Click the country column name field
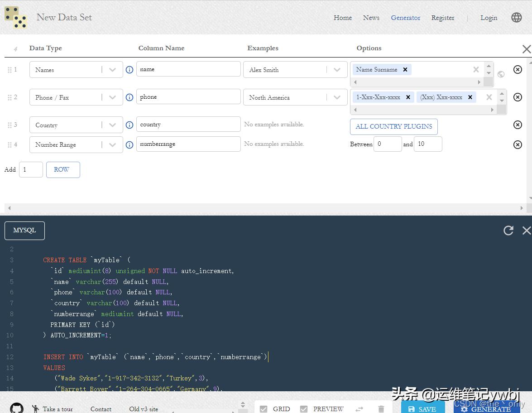532x413 pixels. (188, 125)
